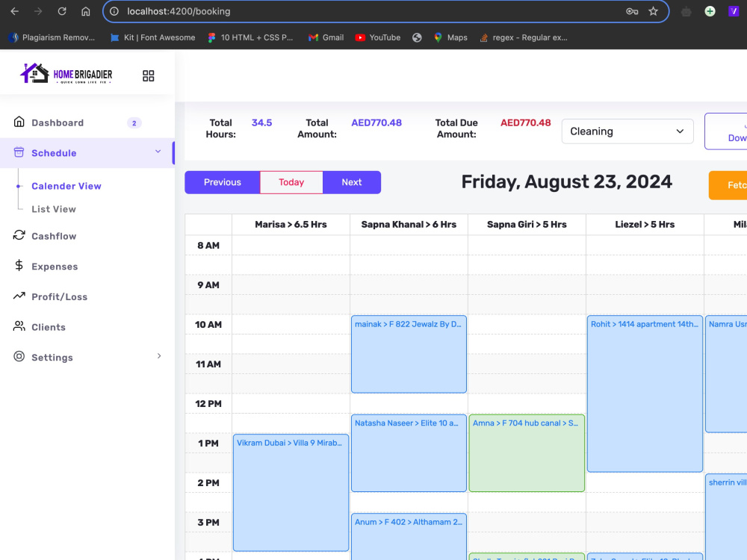
Task: Collapse the Schedule submenu chevron
Action: tap(158, 152)
